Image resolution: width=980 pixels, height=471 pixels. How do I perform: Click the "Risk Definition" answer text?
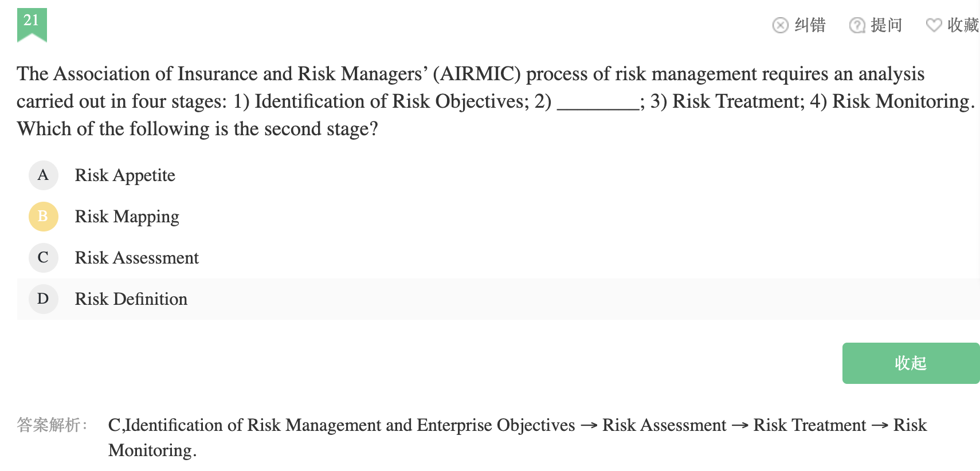[x=131, y=299]
